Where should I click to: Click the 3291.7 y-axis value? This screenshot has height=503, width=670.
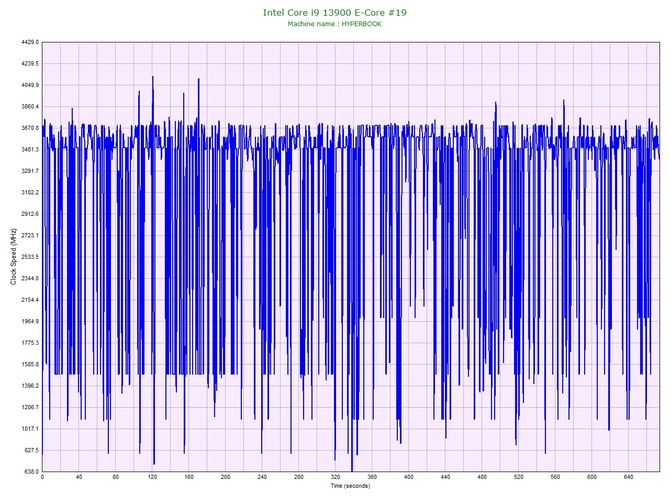pos(30,171)
